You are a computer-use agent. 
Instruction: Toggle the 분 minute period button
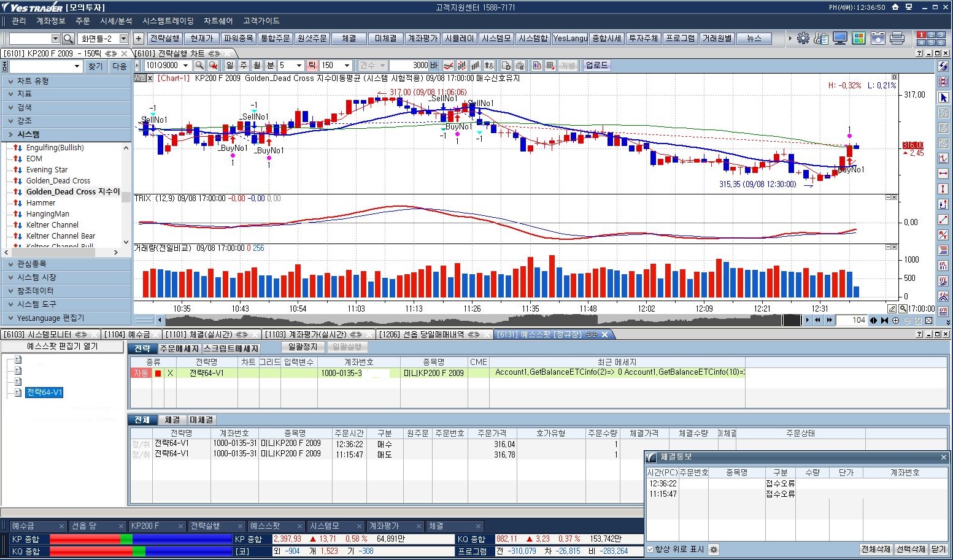click(271, 66)
